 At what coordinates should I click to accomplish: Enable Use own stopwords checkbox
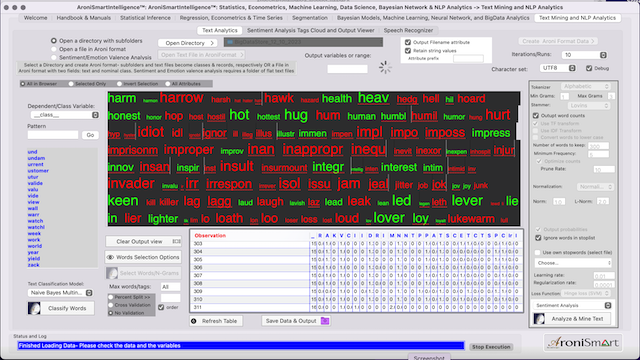[x=538, y=253]
